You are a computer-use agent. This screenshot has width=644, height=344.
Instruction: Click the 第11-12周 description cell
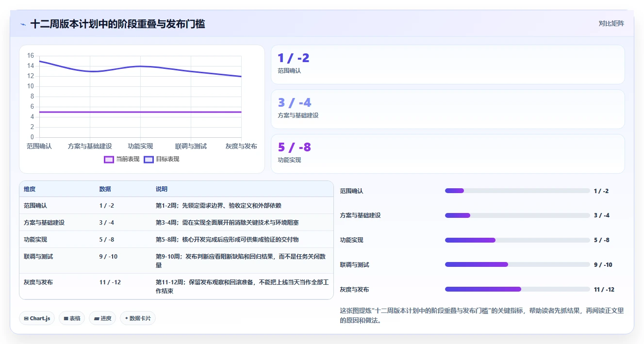(x=242, y=286)
